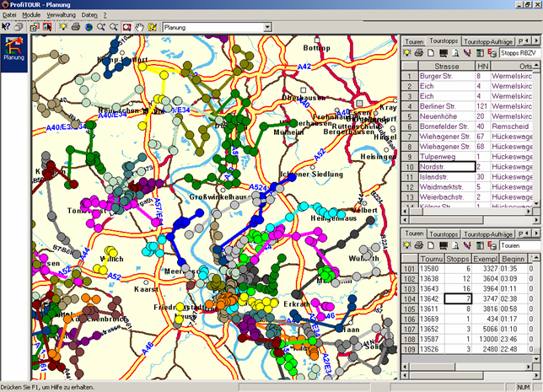Open the Stopps RBZV combo box

(520, 53)
